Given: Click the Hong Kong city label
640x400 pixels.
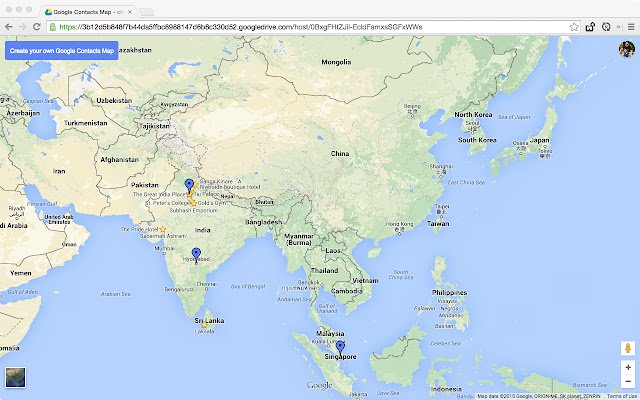Looking at the screenshot, I should pos(400,224).
